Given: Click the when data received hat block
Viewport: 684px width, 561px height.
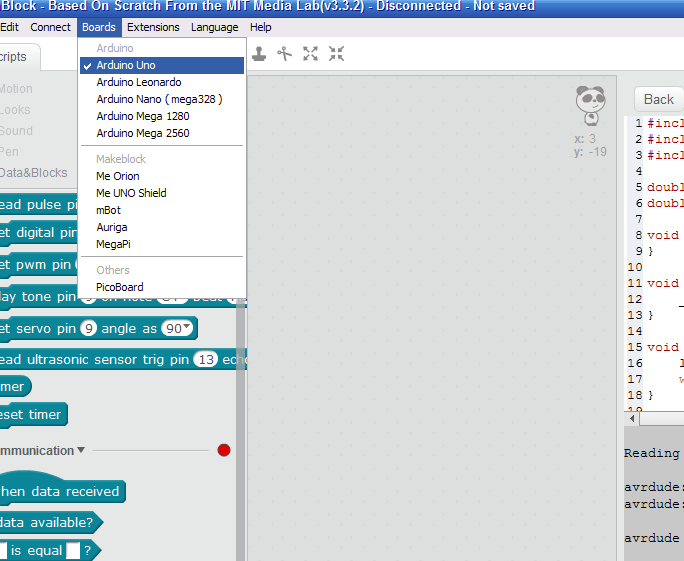Looking at the screenshot, I should click(x=62, y=487).
